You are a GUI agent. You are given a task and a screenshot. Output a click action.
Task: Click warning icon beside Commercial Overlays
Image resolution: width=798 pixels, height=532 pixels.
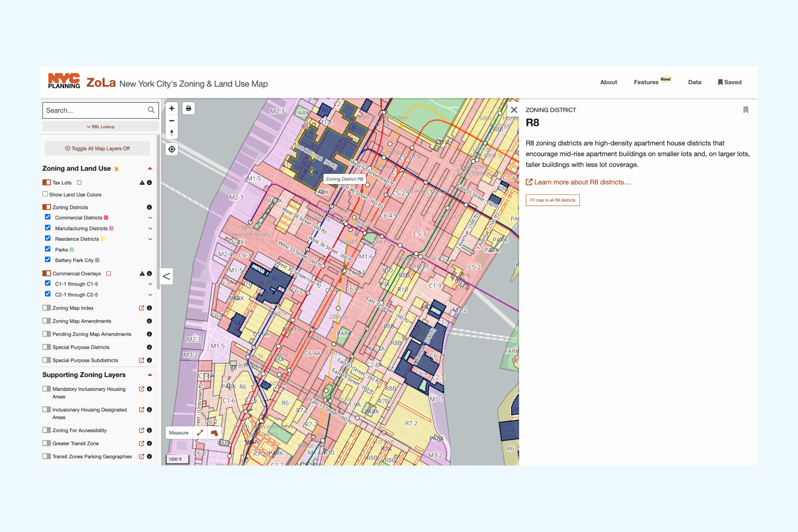[142, 273]
